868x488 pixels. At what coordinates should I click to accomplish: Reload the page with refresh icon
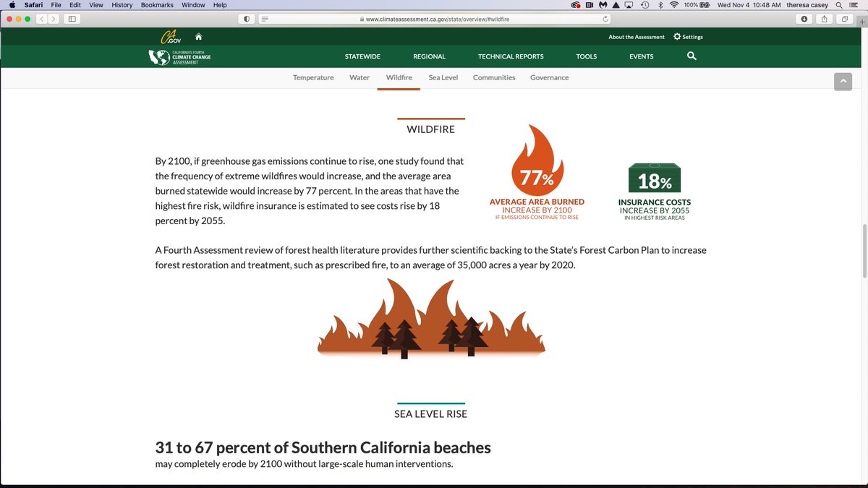point(605,19)
